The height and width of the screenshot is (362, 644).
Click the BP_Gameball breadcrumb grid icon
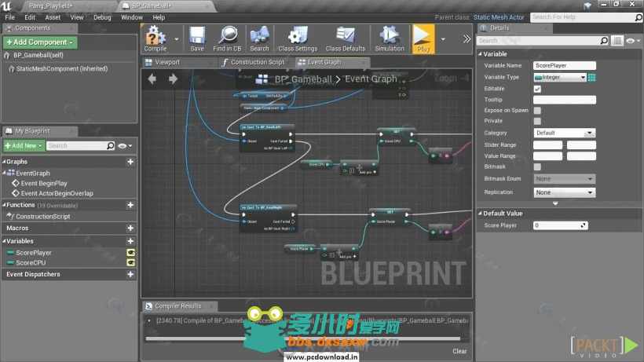[x=262, y=79]
